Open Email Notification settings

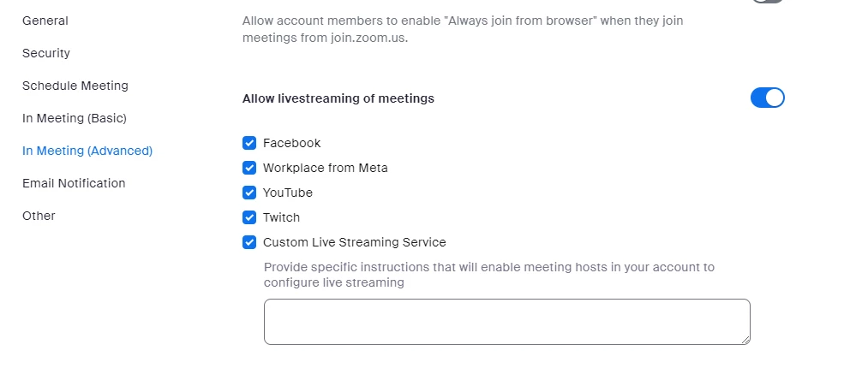(74, 183)
